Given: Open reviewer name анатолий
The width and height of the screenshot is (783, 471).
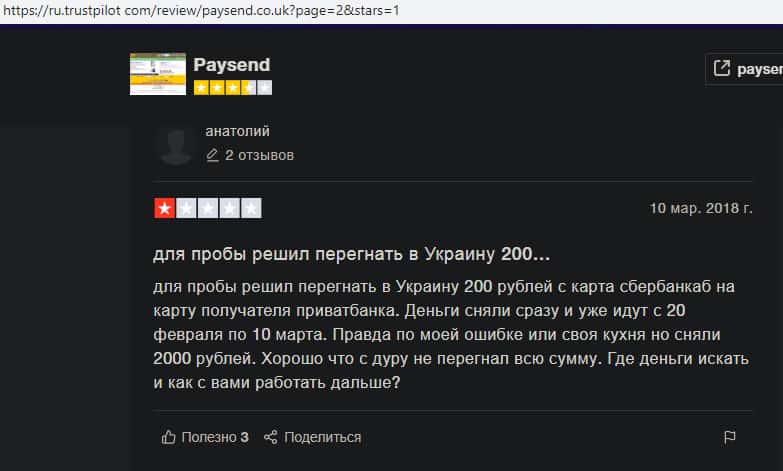Looking at the screenshot, I should click(x=237, y=131).
